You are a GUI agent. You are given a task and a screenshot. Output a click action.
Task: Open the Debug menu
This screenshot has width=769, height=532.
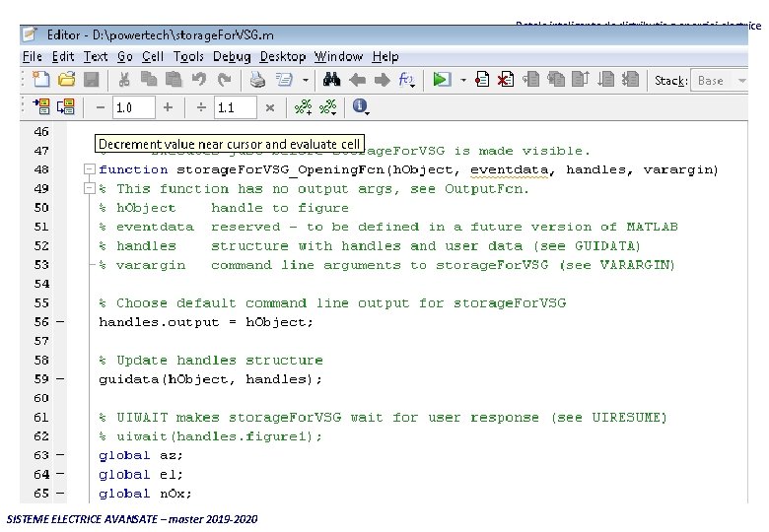pyautogui.click(x=232, y=57)
